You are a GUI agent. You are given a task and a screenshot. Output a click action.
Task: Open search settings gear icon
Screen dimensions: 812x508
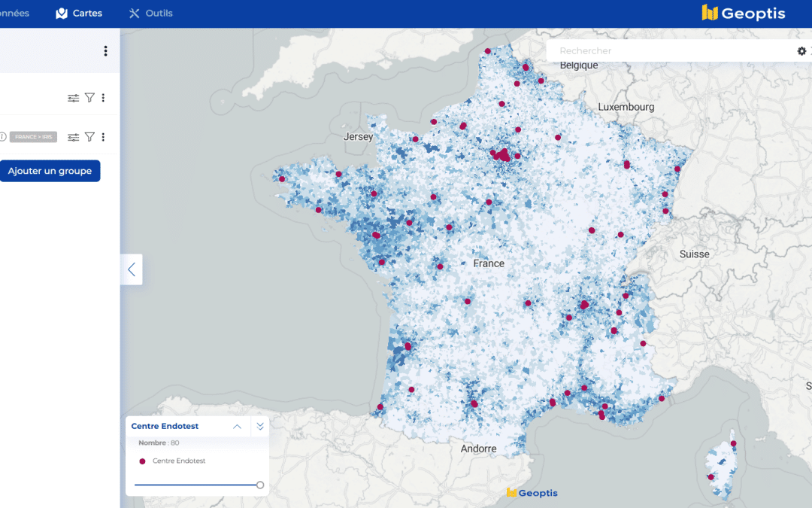pyautogui.click(x=801, y=51)
